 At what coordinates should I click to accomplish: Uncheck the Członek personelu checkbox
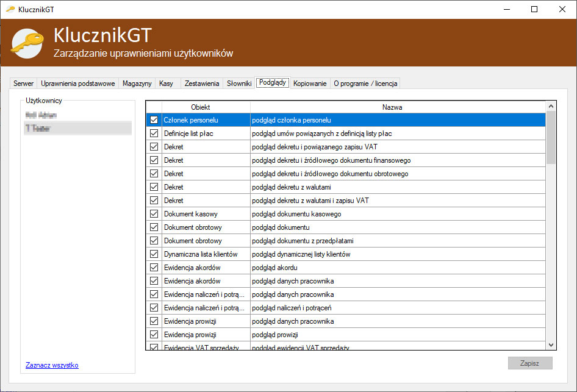coord(154,120)
